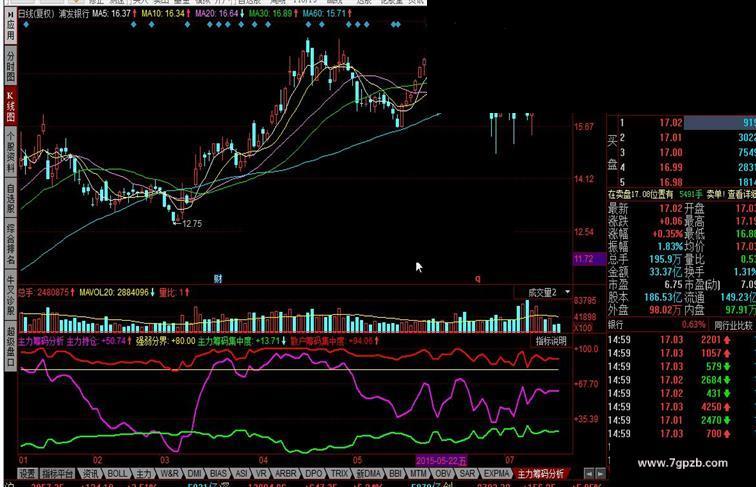
Task: Select the MTM indicator tab
Action: 418,473
